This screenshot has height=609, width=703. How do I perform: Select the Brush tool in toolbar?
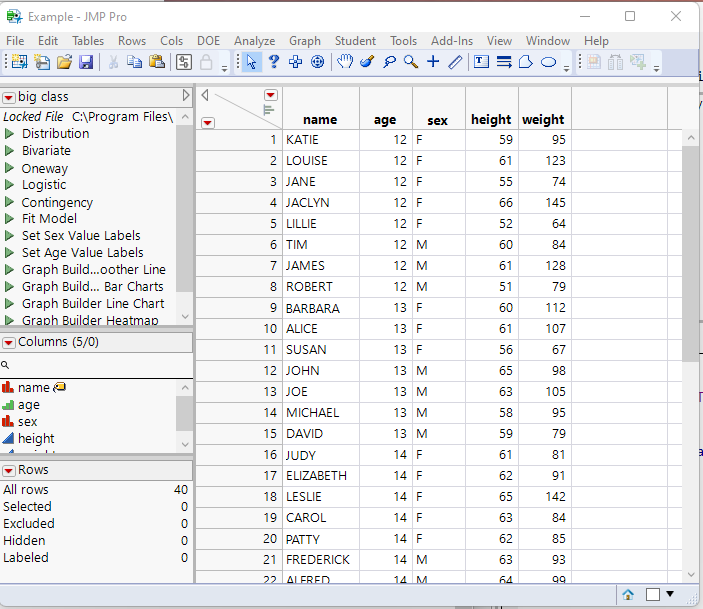click(366, 62)
